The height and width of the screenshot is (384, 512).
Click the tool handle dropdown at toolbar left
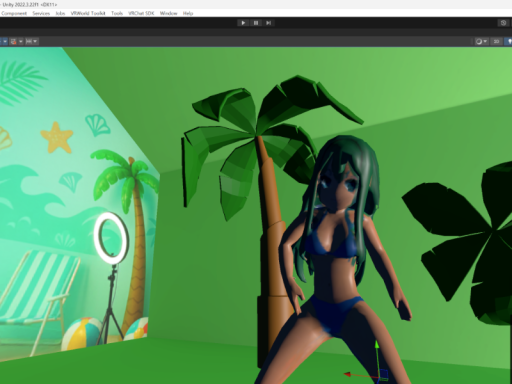tap(4, 41)
